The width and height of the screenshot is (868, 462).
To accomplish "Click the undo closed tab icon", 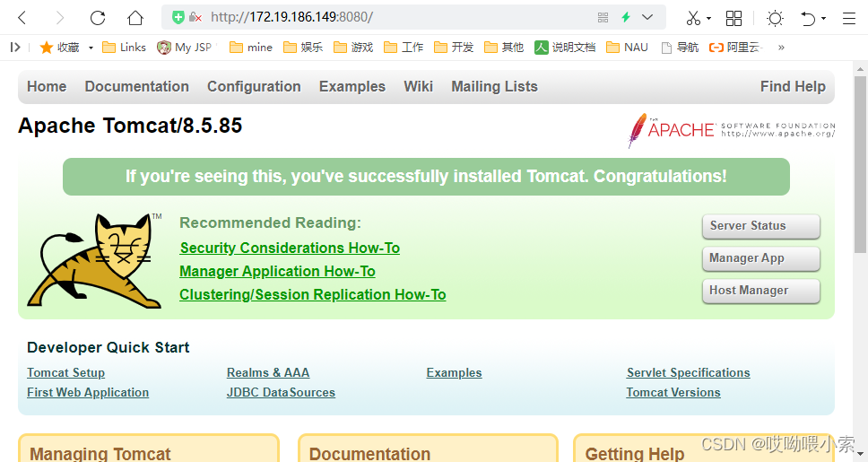I will 808,18.
